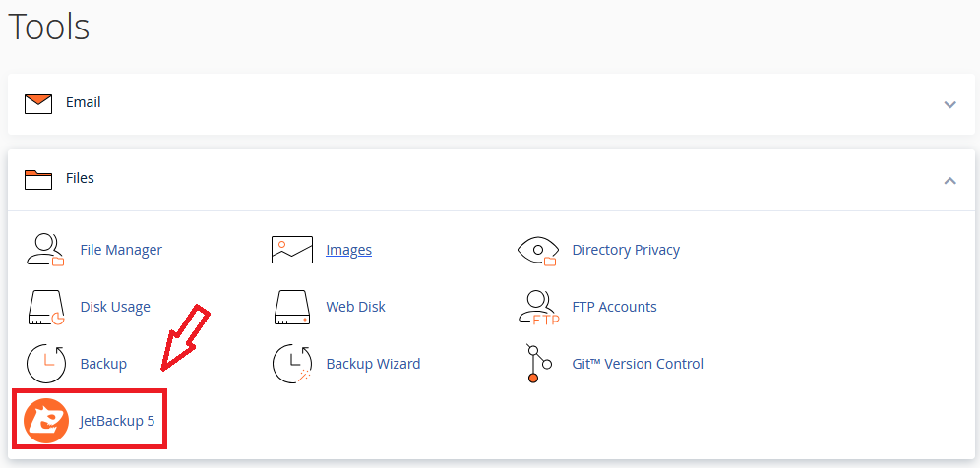Click the Web Disk drive icon

[292, 307]
